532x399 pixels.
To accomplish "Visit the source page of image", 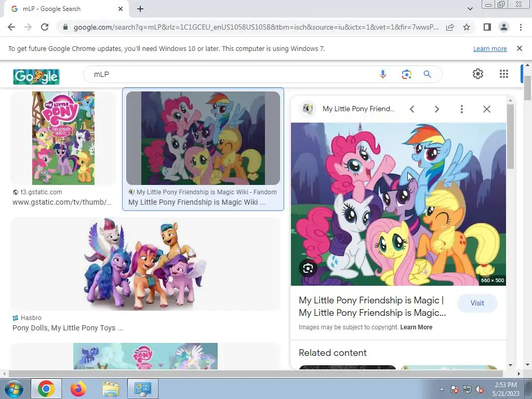I will [477, 303].
